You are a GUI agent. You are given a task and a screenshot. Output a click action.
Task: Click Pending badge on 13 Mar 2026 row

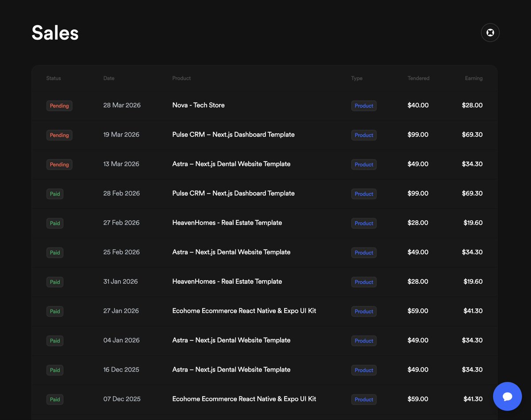click(x=59, y=165)
